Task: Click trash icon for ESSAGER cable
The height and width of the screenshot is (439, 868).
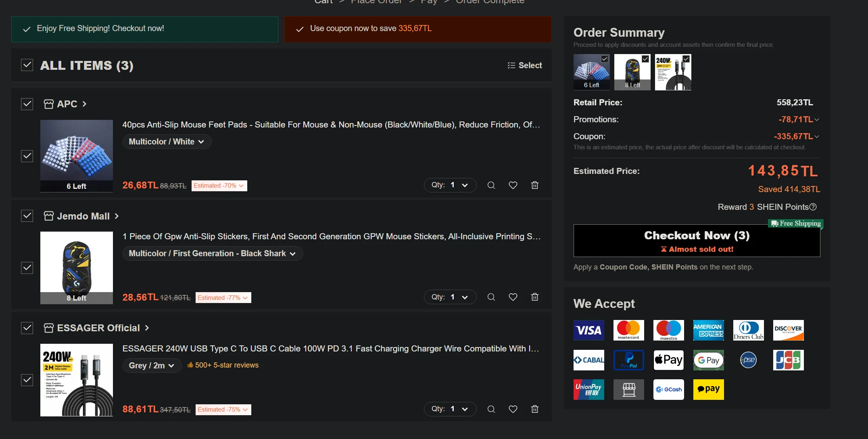Action: click(x=535, y=409)
